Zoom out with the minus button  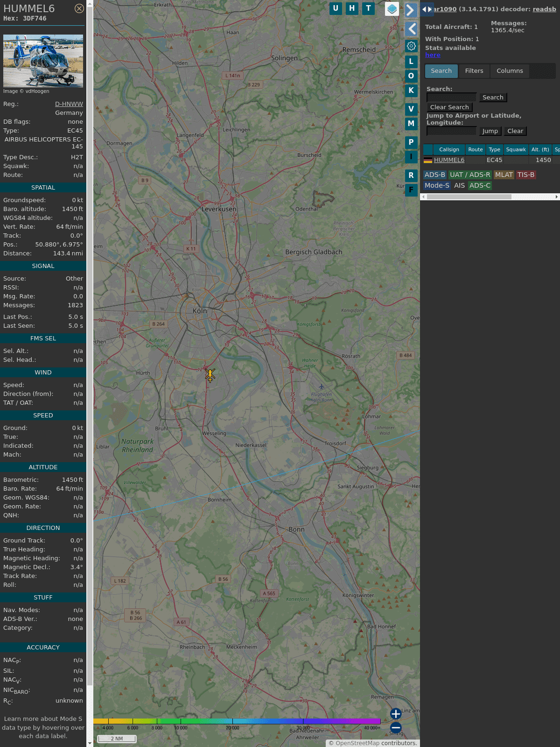tap(396, 727)
